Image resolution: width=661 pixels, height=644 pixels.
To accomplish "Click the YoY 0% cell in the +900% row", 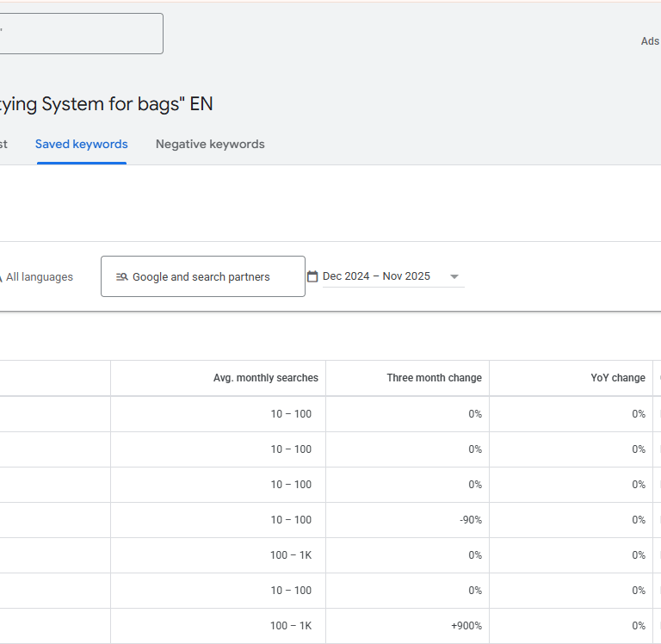I will point(638,626).
